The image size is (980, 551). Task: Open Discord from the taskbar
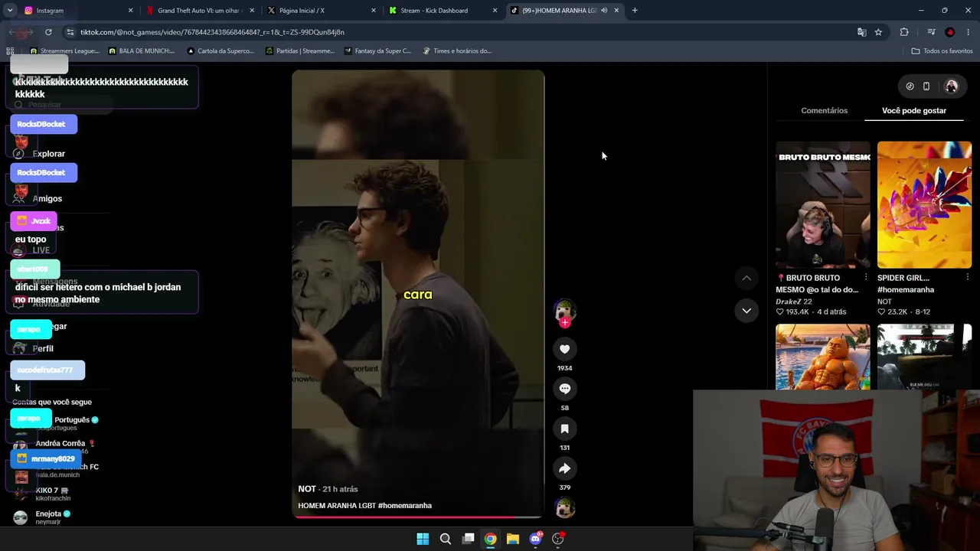[x=536, y=539]
